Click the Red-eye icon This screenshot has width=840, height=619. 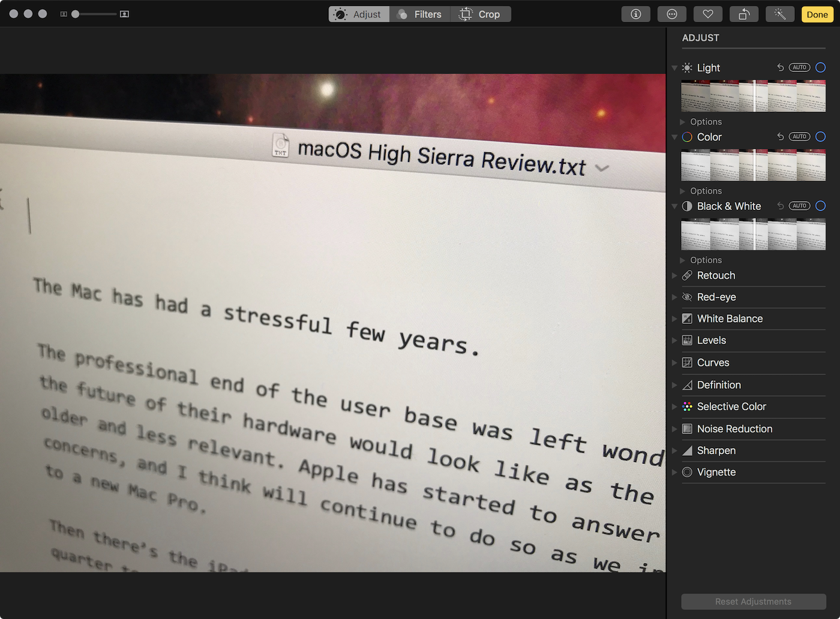[688, 297]
